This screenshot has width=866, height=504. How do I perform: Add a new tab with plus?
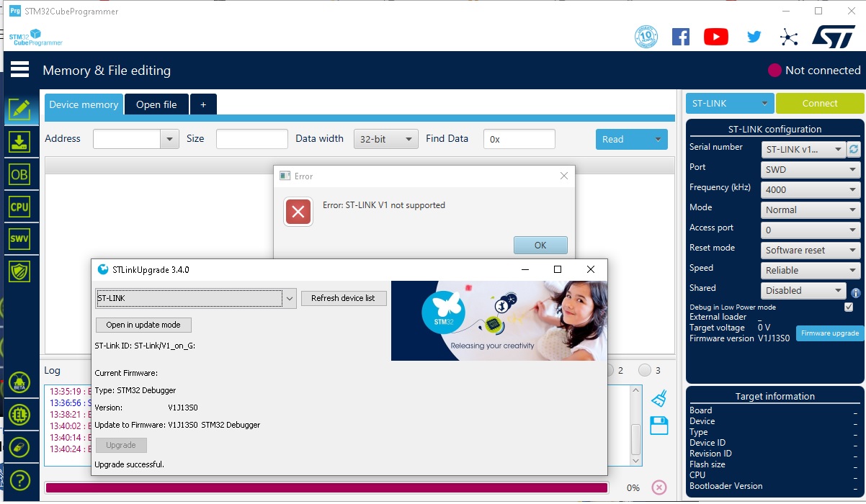(x=203, y=104)
